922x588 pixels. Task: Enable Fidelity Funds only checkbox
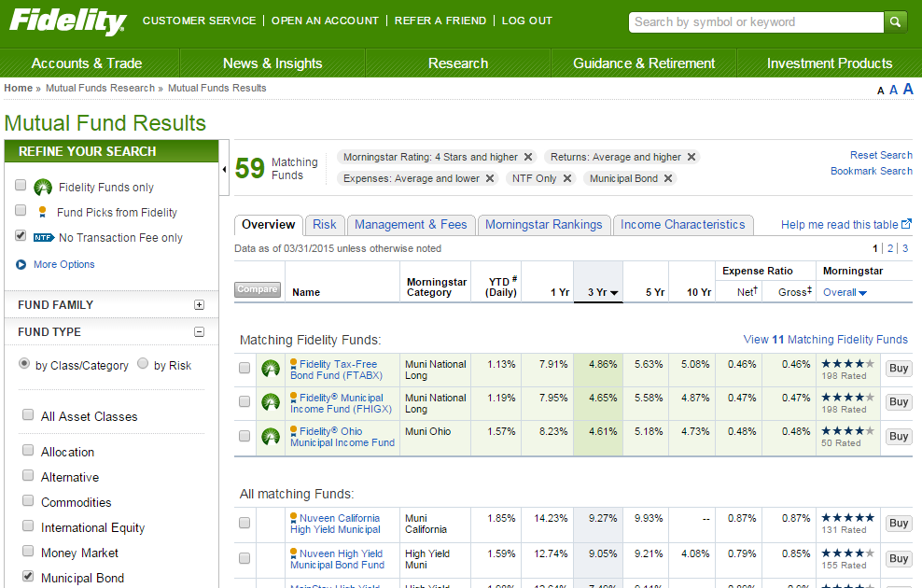21,186
